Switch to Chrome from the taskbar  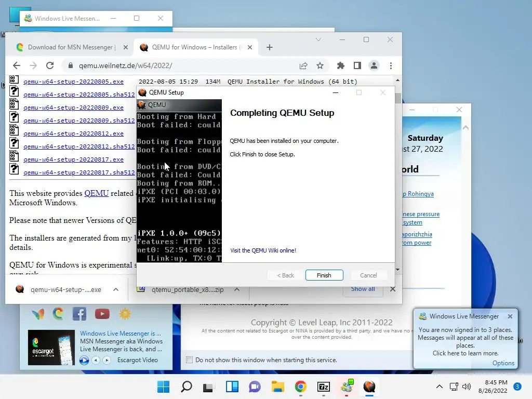point(301,387)
